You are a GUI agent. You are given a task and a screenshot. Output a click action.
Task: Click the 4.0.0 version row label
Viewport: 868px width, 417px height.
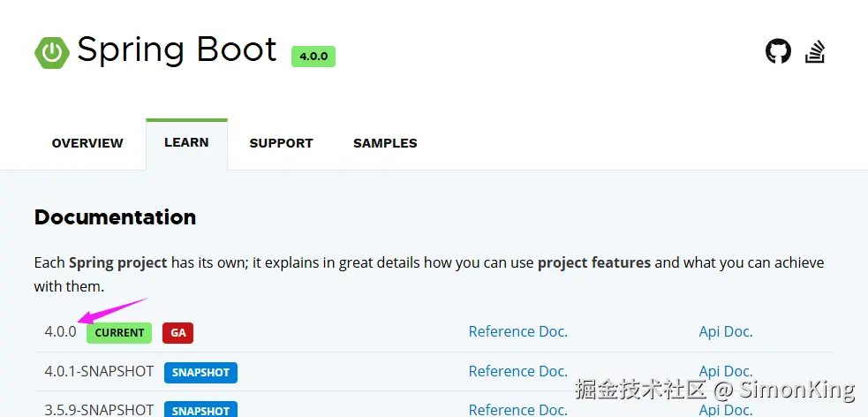[61, 332]
